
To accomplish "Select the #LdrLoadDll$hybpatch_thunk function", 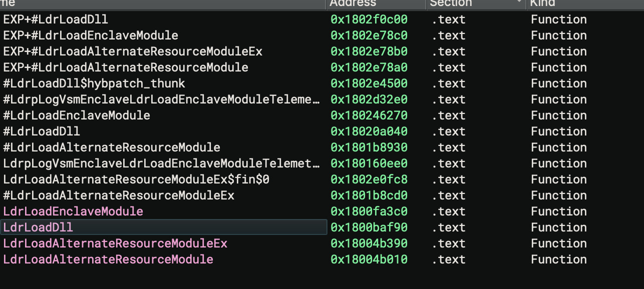I will 94,83.
